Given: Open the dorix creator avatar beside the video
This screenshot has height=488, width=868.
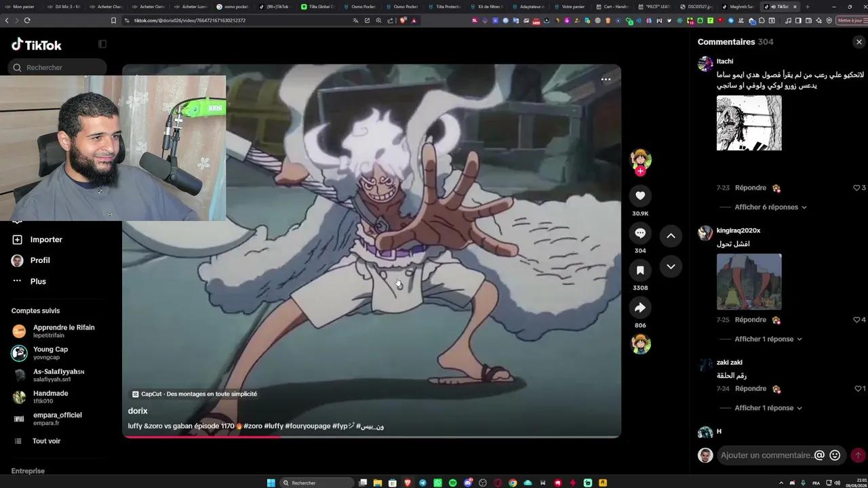Looking at the screenshot, I should [x=640, y=159].
